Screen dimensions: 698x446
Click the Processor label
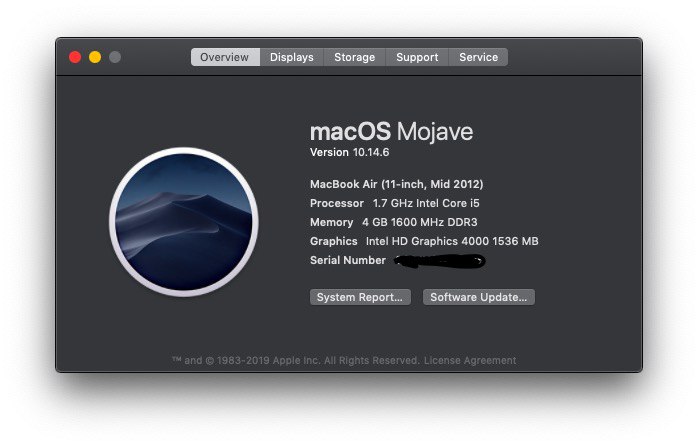[337, 203]
